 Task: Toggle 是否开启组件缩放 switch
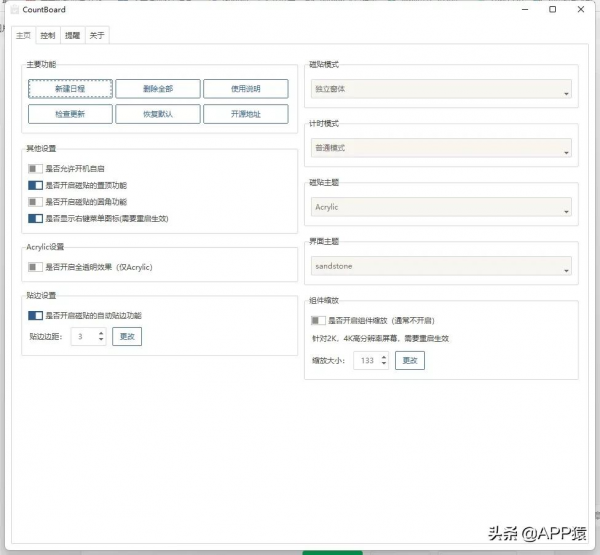[318, 321]
